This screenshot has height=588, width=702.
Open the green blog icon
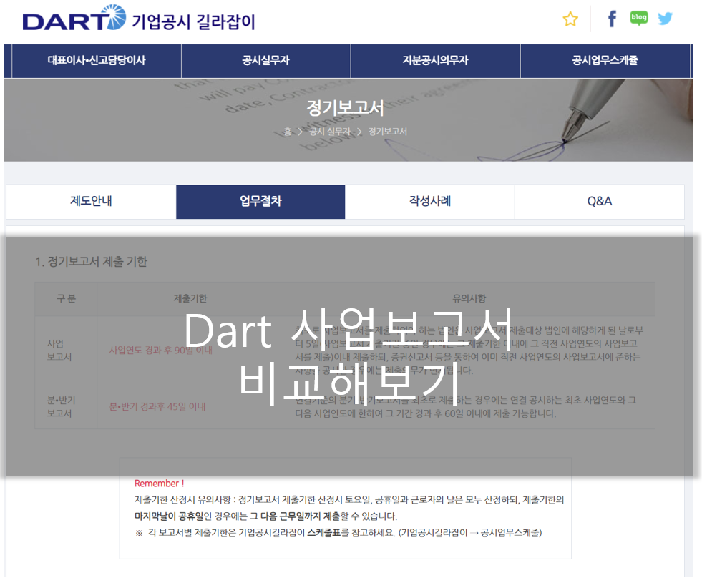638,19
